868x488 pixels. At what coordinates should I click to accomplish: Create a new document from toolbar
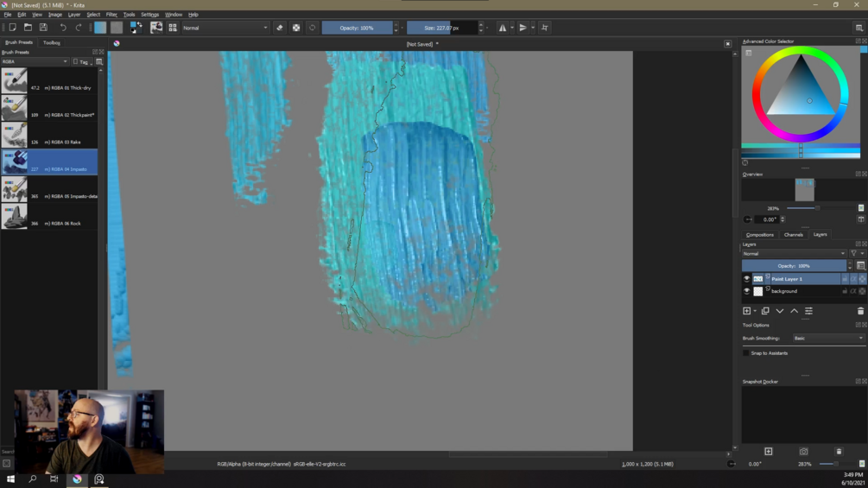pos(12,28)
